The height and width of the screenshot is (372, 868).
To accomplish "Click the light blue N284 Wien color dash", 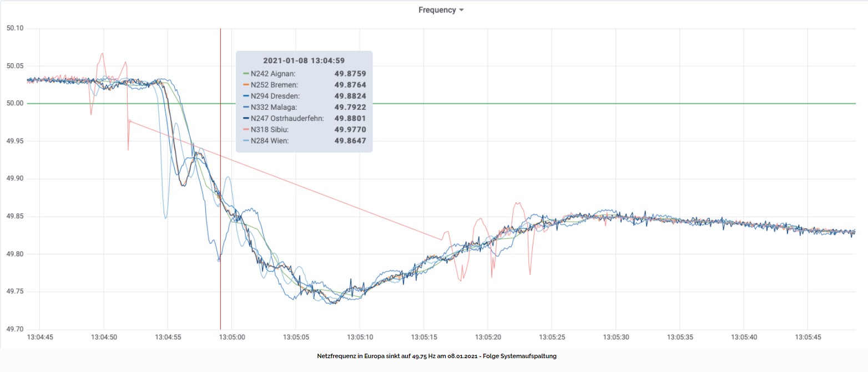I will click(246, 141).
